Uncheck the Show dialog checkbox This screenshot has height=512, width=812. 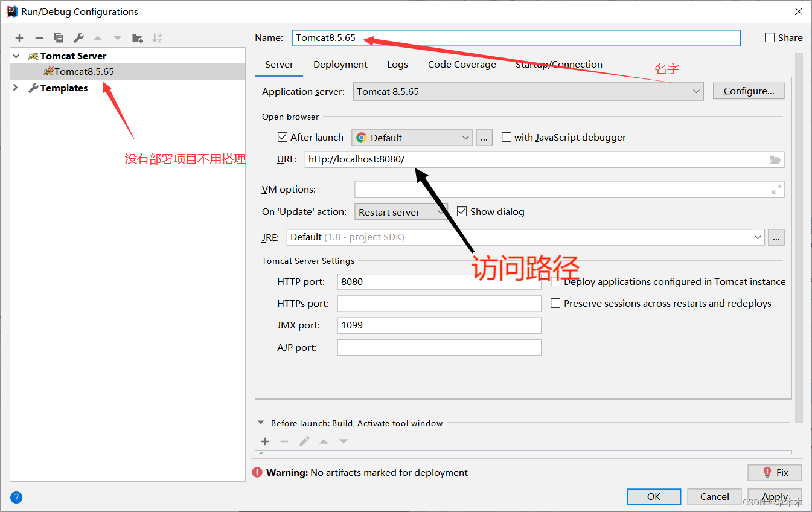462,211
